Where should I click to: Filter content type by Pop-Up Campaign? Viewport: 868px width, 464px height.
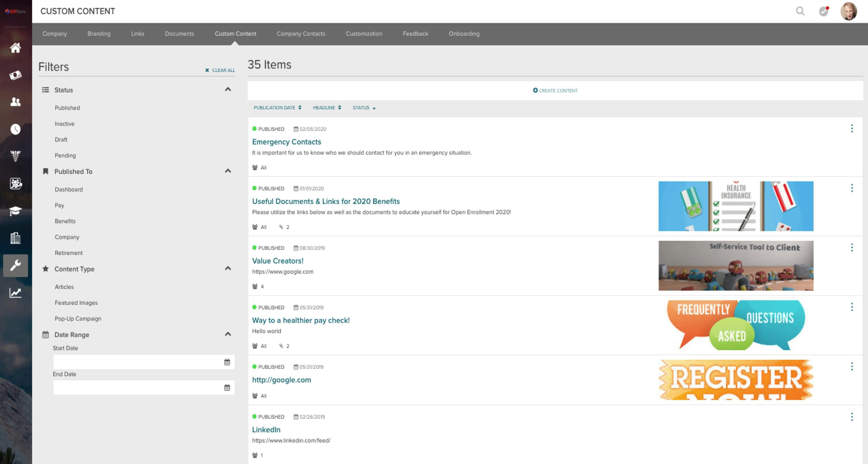[78, 319]
